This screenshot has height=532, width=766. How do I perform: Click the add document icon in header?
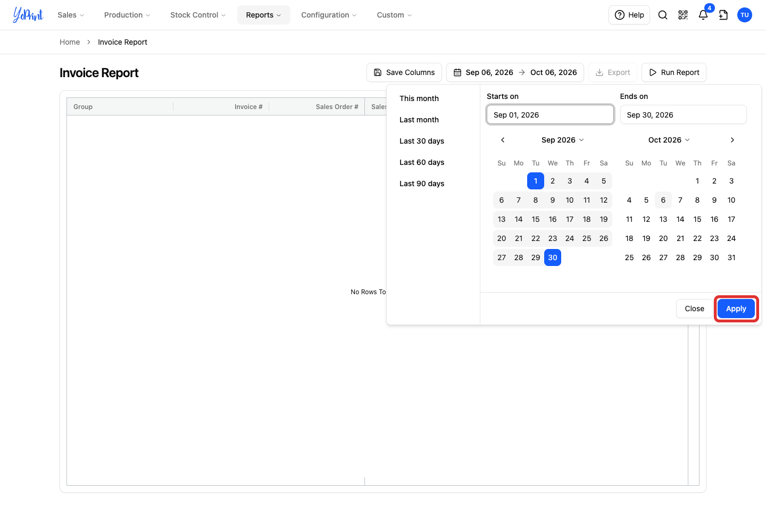click(723, 15)
